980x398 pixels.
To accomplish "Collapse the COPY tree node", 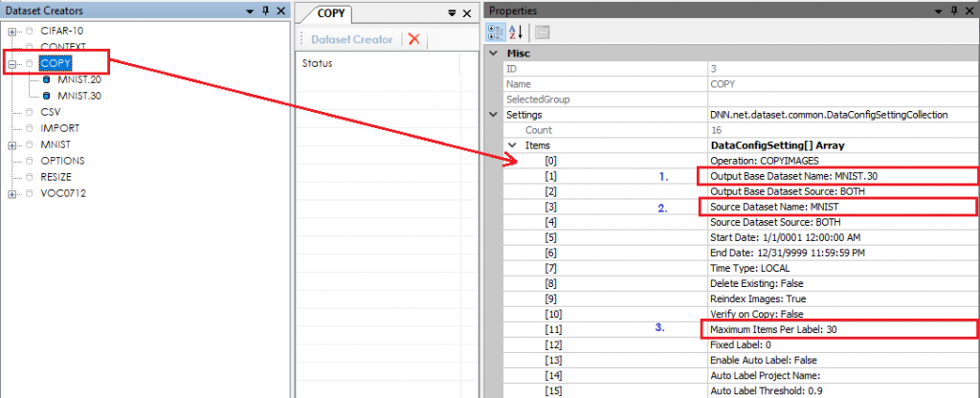I will pos(12,64).
